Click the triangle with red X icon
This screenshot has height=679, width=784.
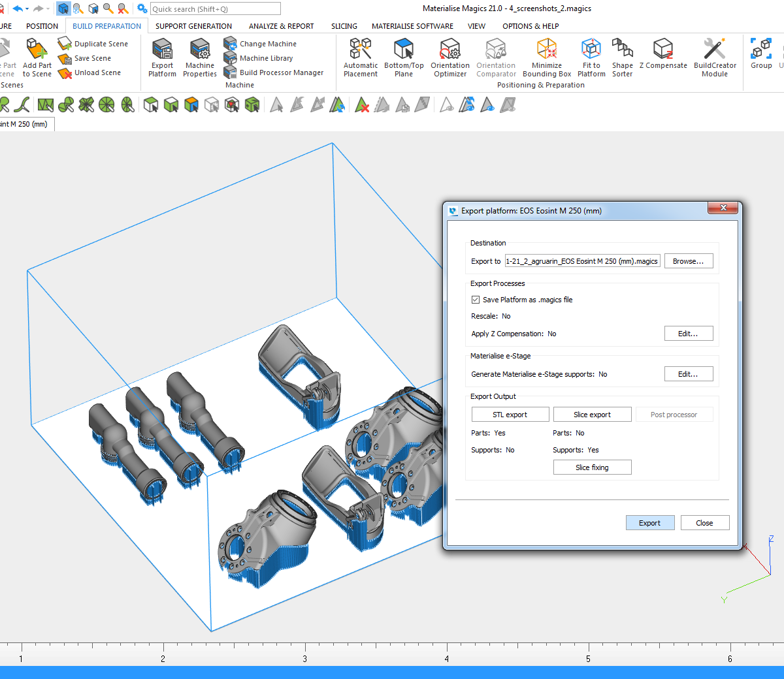tap(362, 104)
